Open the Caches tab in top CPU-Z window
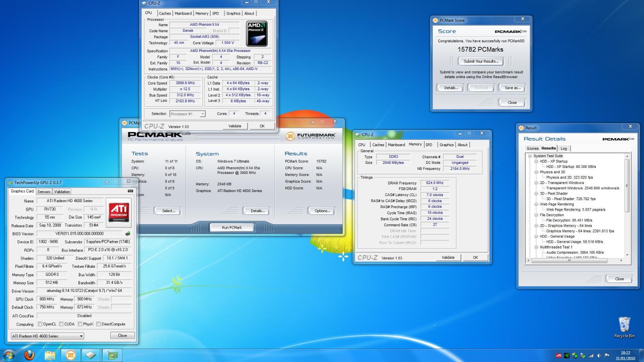644x362 pixels. click(x=165, y=13)
